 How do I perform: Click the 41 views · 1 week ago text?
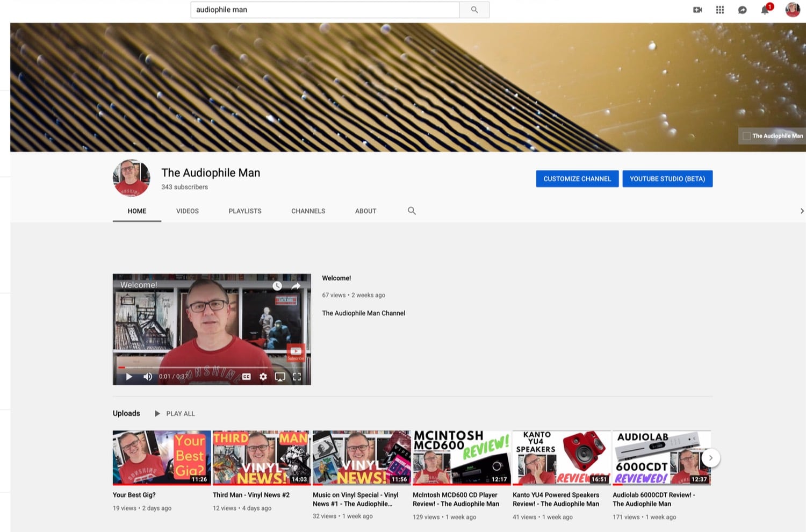coord(543,517)
